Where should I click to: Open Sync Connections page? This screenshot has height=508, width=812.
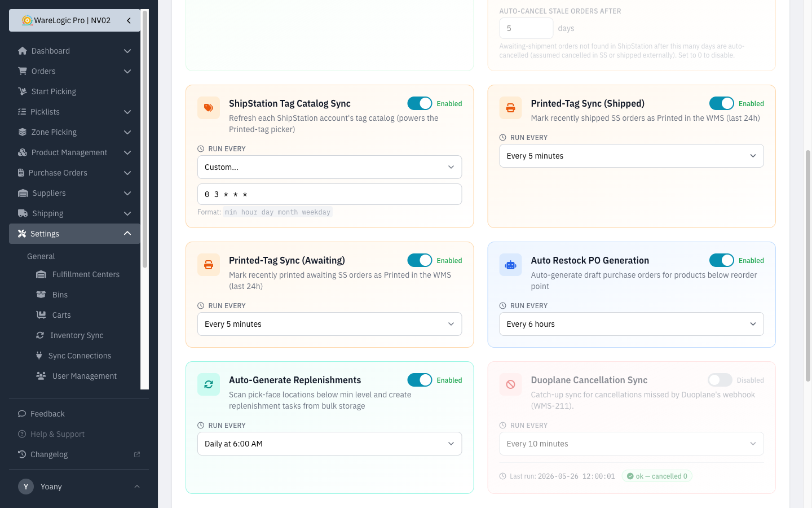[79, 356]
